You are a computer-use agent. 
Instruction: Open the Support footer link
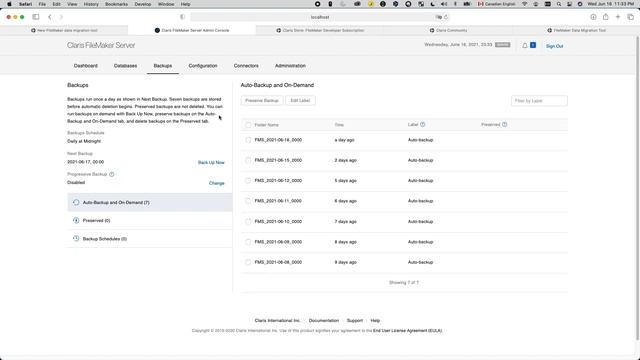[x=355, y=321]
